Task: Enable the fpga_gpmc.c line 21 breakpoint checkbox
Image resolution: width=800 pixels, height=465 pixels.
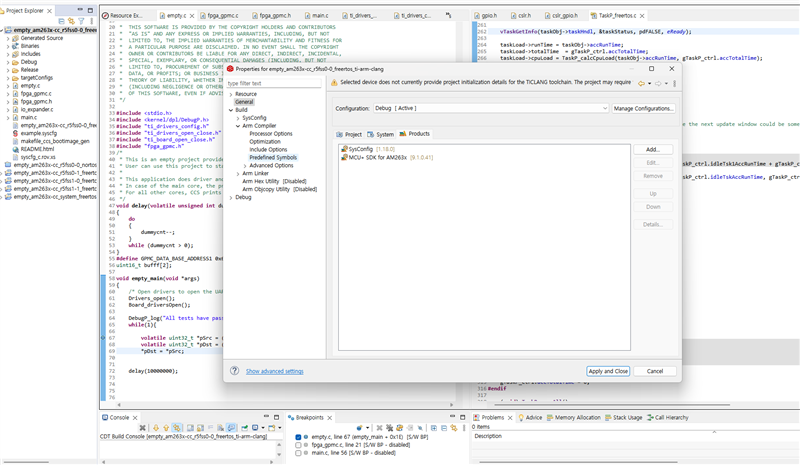Action: pyautogui.click(x=299, y=445)
